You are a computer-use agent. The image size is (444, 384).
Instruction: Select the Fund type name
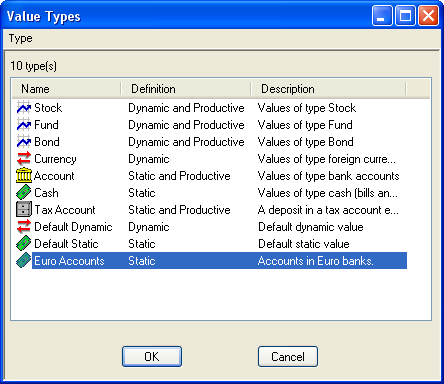click(46, 125)
